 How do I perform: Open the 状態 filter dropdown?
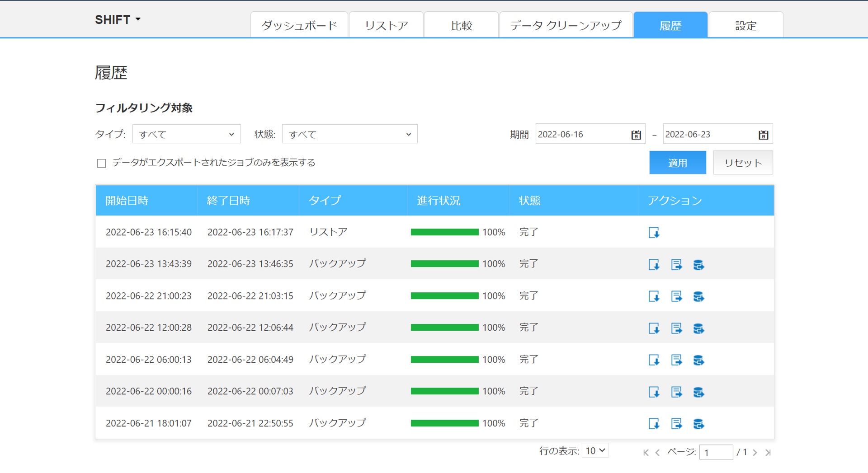[349, 134]
